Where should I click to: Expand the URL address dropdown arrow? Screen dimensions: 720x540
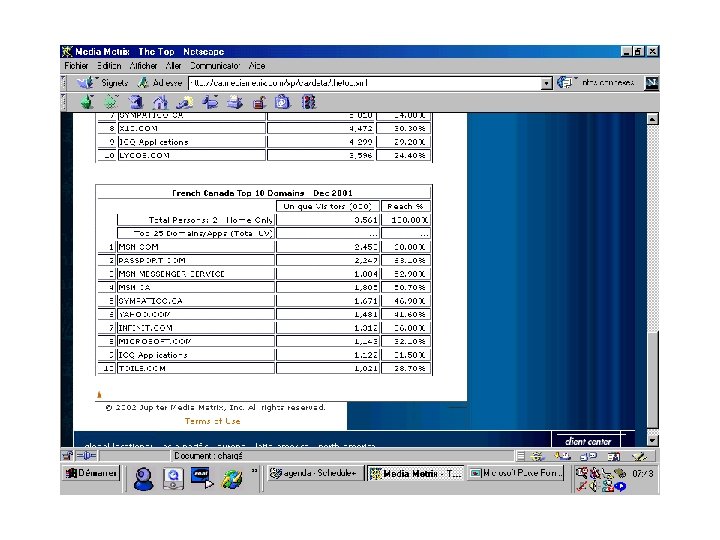coord(546,84)
